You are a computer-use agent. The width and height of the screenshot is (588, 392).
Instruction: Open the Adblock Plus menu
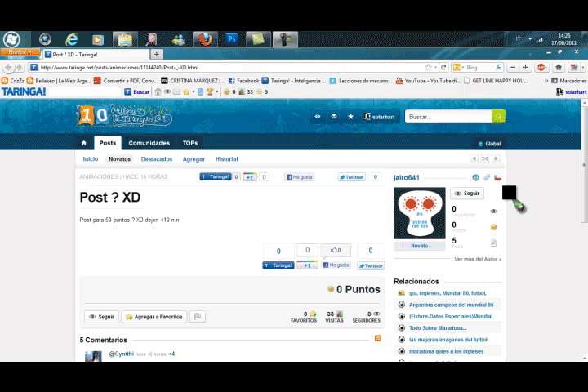[542, 68]
